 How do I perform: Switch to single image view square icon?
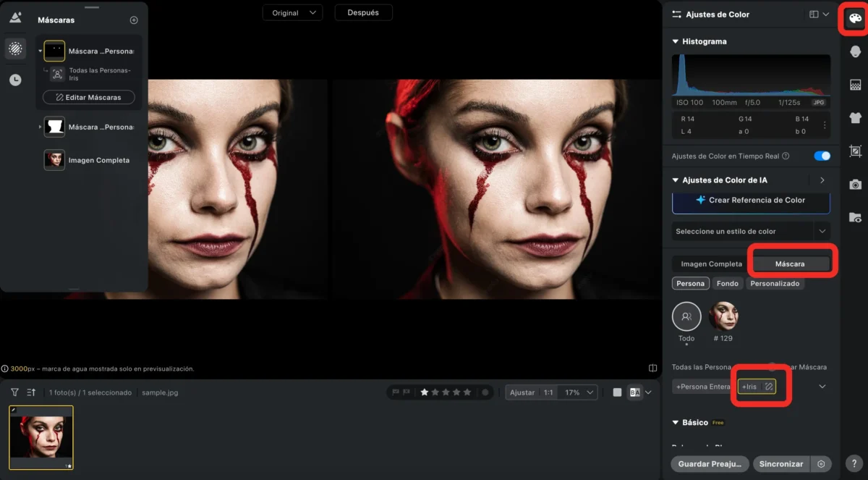[x=617, y=392]
